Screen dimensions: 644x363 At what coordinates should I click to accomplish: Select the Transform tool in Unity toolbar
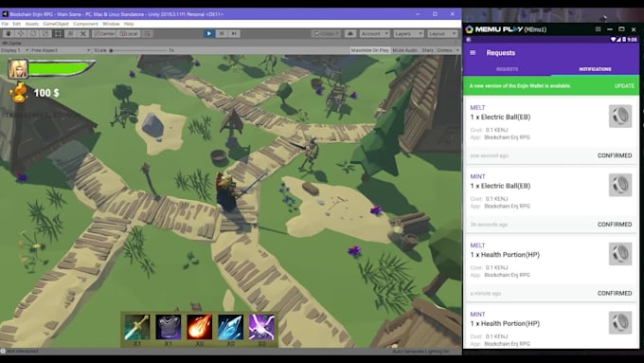[x=71, y=34]
